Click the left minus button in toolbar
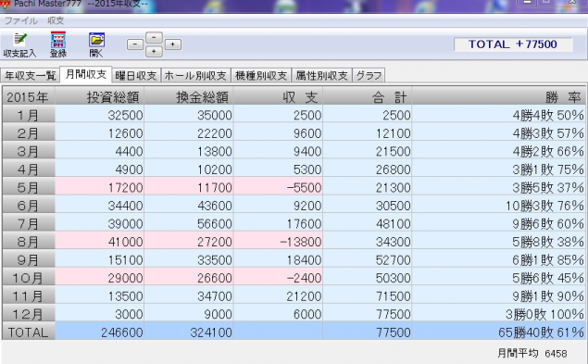 pyautogui.click(x=135, y=44)
